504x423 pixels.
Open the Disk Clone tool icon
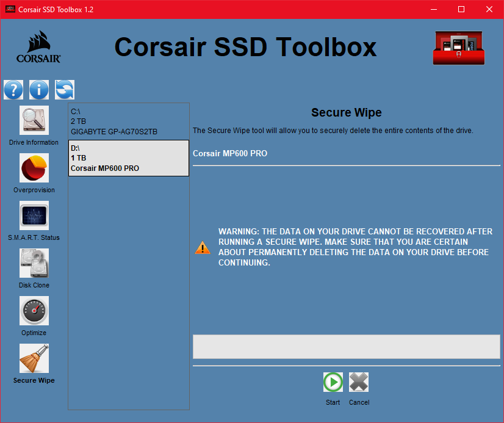[34, 263]
